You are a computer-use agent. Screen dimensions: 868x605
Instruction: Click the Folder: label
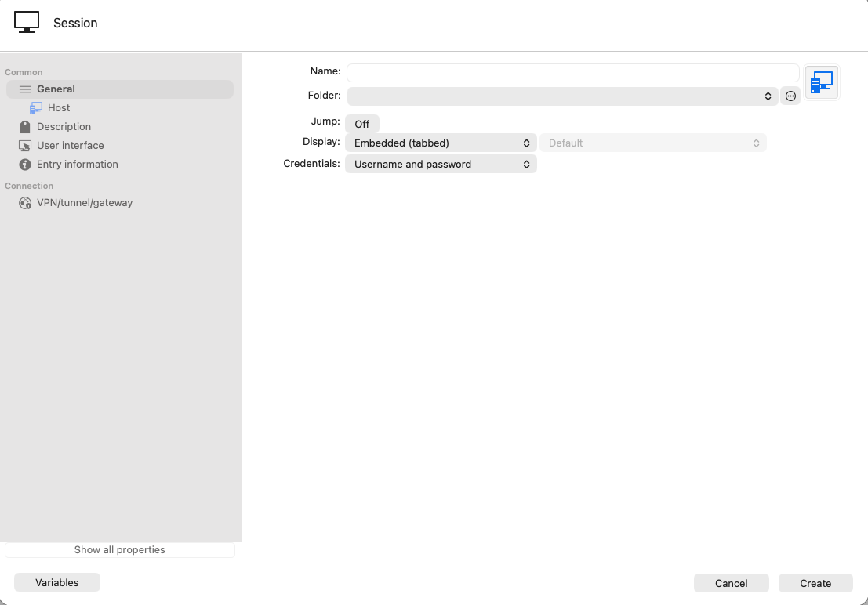325,95
